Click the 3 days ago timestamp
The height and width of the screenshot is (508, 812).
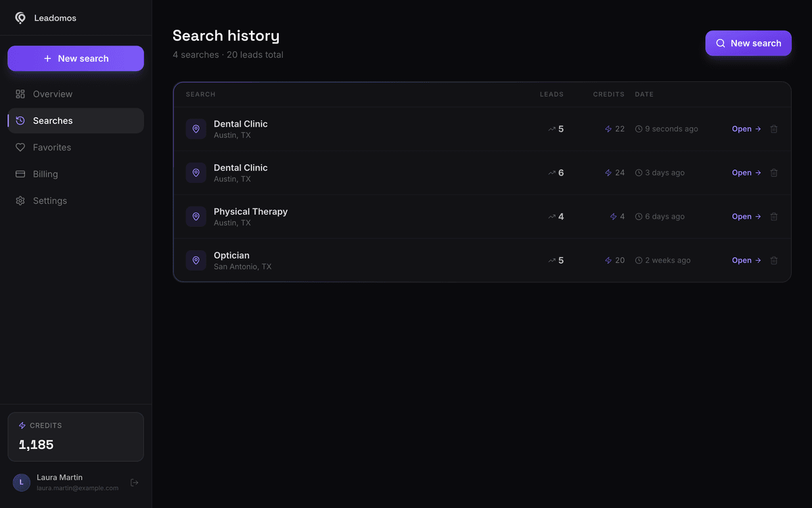coord(664,173)
